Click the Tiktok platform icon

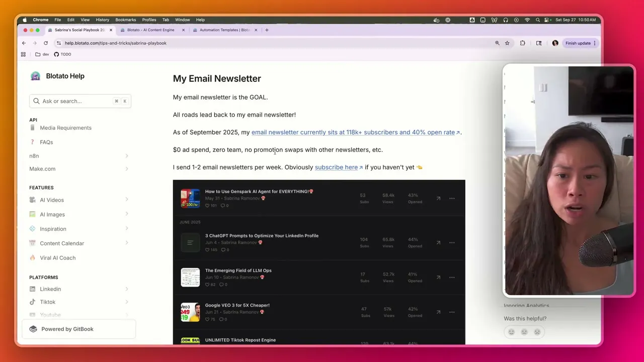click(33, 302)
